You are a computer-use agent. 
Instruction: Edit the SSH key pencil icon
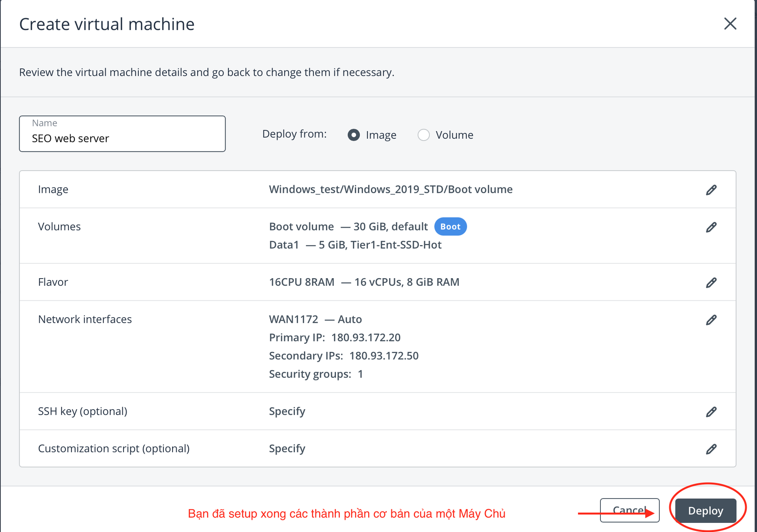[712, 412]
